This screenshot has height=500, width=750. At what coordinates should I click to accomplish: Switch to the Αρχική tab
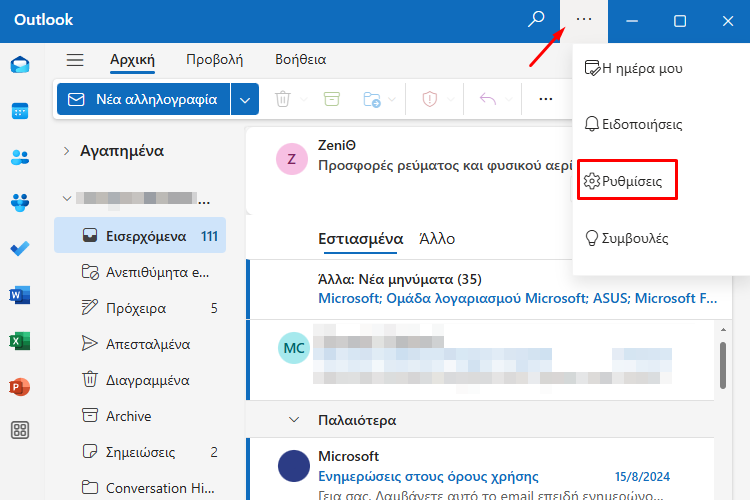pyautogui.click(x=132, y=60)
